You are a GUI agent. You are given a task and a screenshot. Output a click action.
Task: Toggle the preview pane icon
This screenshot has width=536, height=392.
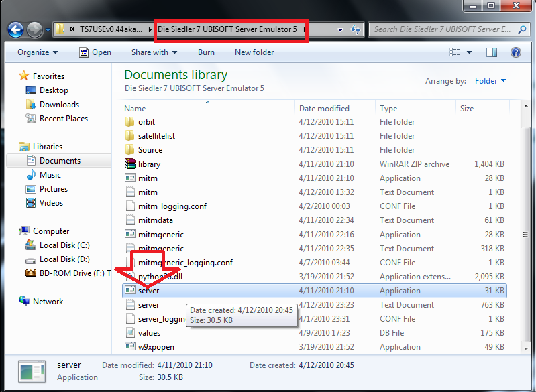(x=491, y=52)
